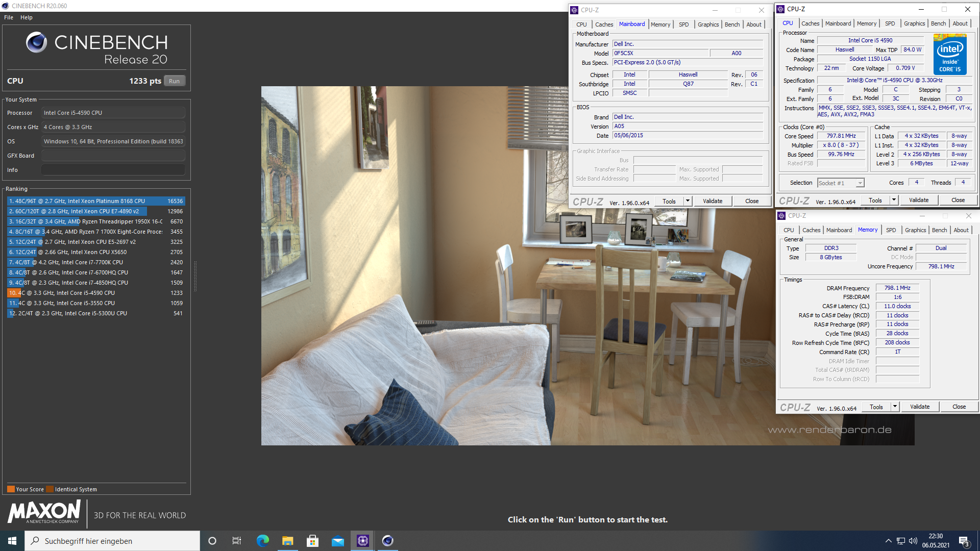The width and height of the screenshot is (980, 551).
Task: Open Tools dropdown arrow in CPU-tab CPU-Z window
Action: 894,201
